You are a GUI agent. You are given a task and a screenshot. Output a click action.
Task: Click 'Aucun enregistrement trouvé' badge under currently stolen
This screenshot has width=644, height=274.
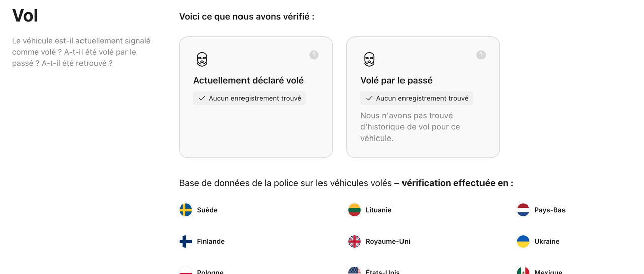tap(250, 98)
